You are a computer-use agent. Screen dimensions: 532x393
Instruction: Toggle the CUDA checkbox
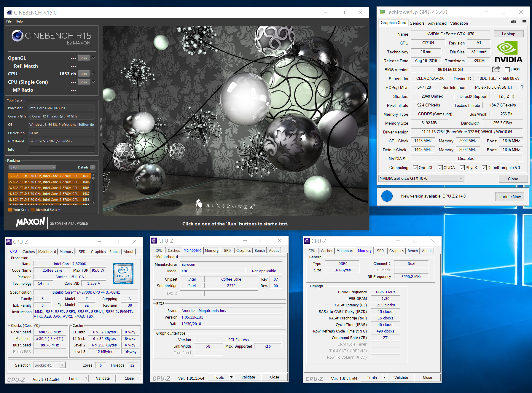coord(440,168)
